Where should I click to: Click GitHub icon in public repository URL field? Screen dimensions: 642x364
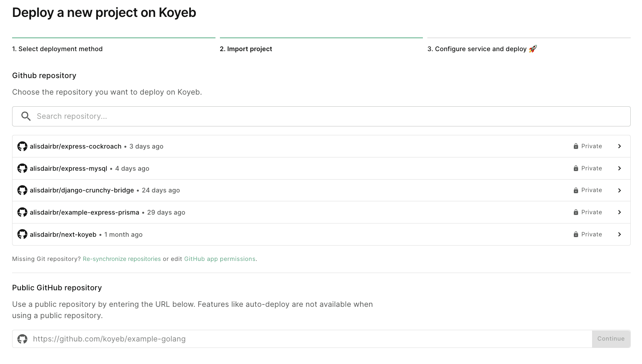click(23, 339)
